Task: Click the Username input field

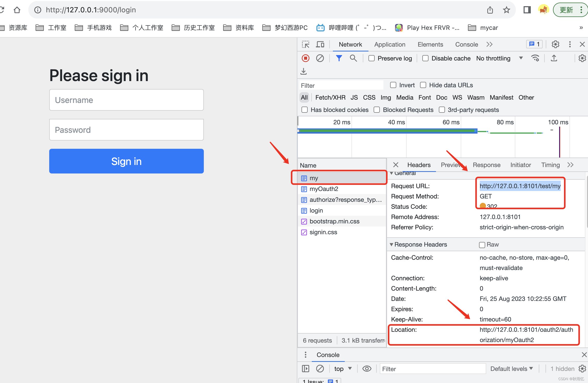Action: (126, 100)
